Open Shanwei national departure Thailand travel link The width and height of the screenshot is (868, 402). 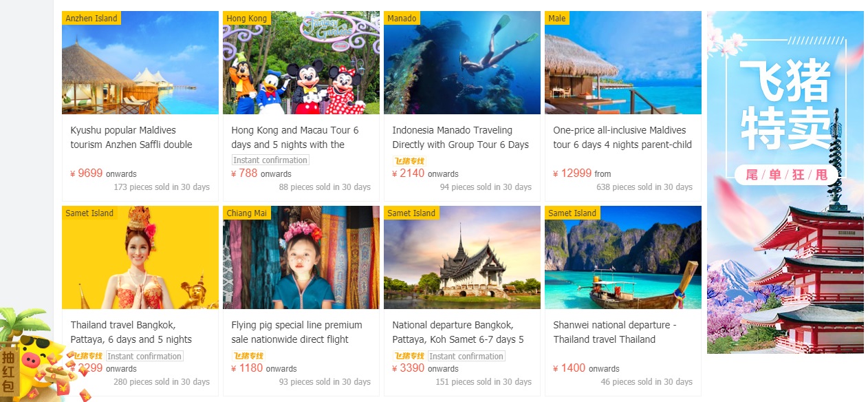[615, 332]
